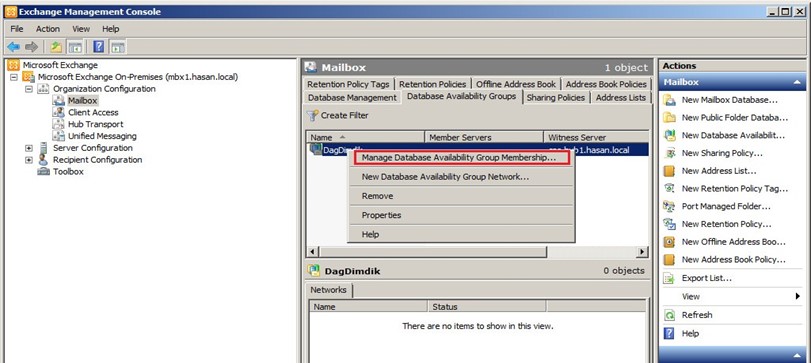Switch to the Offline Address Book tab
The height and width of the screenshot is (363, 811).
516,84
